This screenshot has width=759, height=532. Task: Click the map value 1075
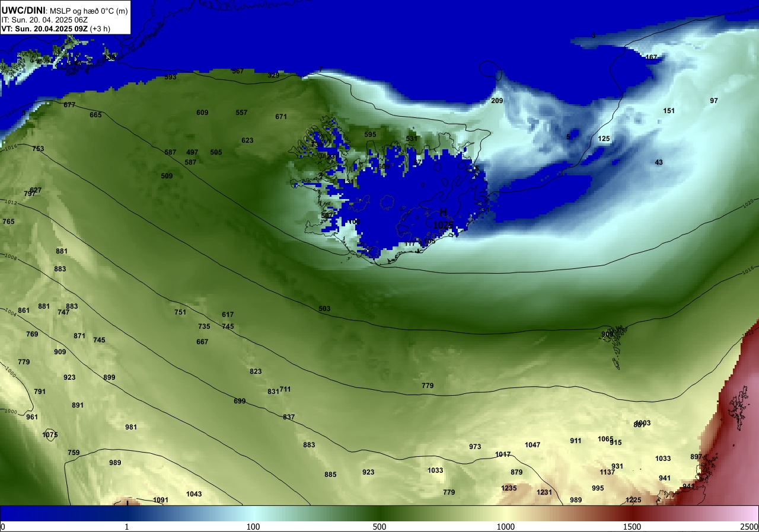click(x=50, y=435)
